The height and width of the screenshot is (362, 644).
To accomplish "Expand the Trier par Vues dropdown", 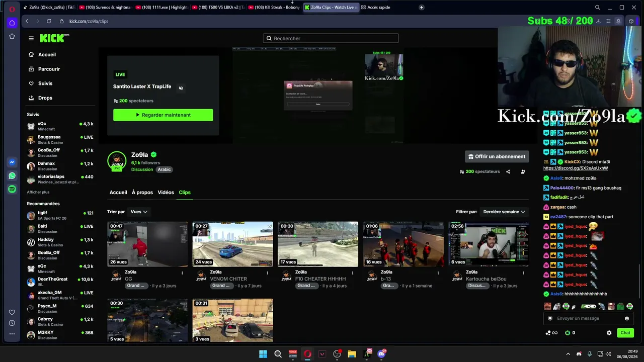I will tap(139, 212).
